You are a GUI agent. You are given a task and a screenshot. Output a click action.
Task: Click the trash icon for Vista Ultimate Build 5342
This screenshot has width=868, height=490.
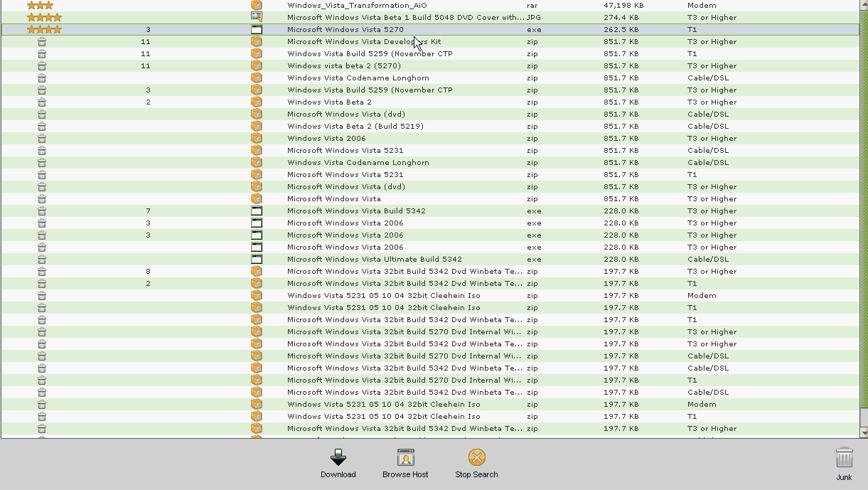(x=42, y=259)
